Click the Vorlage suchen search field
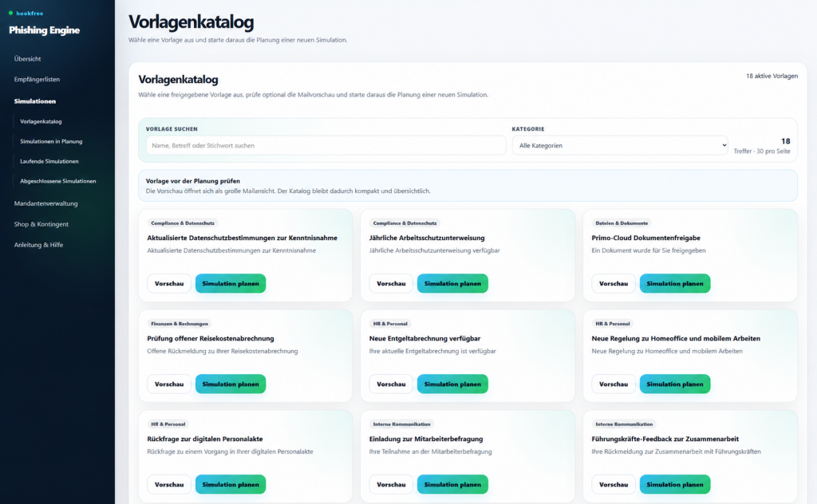Image resolution: width=817 pixels, height=504 pixels. tap(326, 145)
